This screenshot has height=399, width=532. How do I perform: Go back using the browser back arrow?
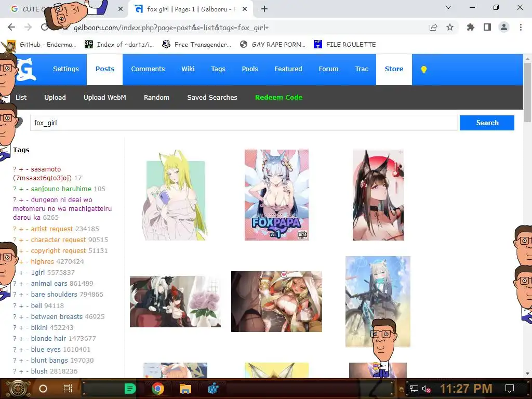pyautogui.click(x=11, y=27)
